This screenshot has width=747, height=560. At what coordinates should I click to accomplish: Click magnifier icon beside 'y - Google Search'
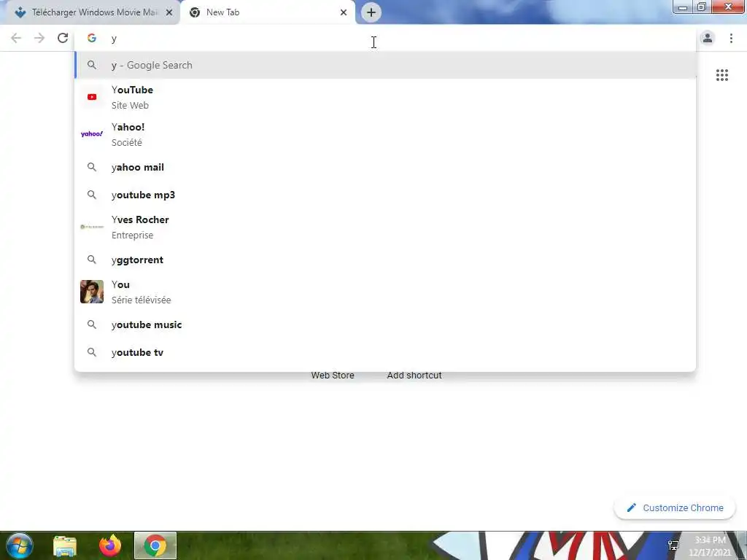click(x=91, y=65)
